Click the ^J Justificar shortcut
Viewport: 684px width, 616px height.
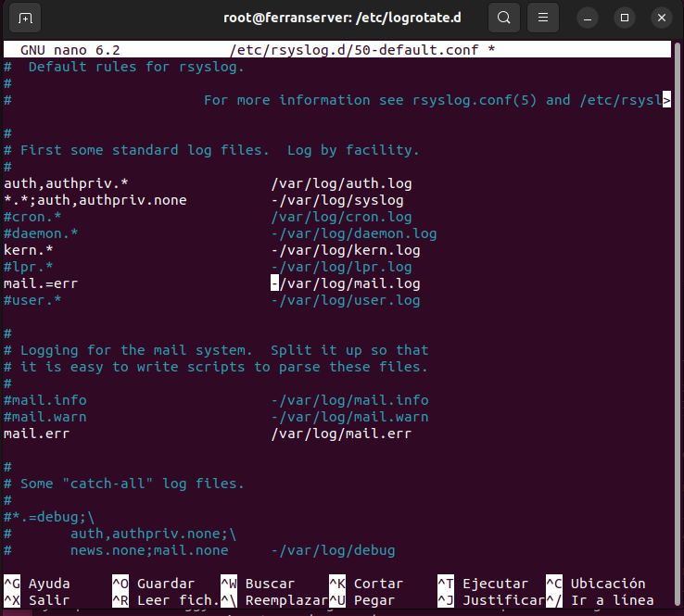491,600
